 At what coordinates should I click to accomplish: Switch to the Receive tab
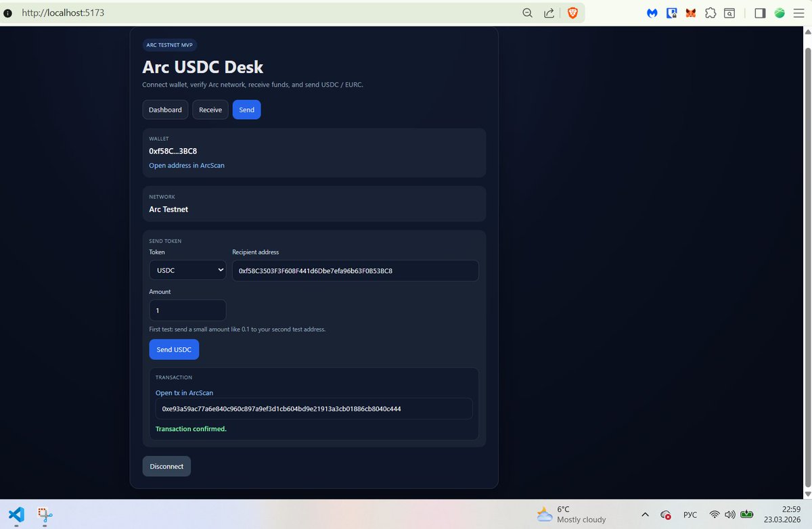pos(210,110)
